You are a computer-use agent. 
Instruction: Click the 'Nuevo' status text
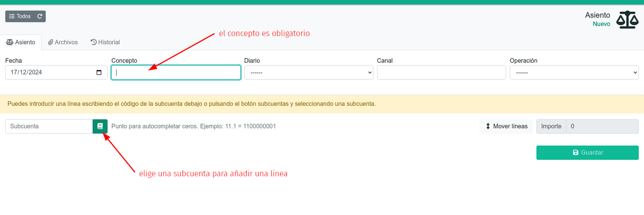point(601,24)
